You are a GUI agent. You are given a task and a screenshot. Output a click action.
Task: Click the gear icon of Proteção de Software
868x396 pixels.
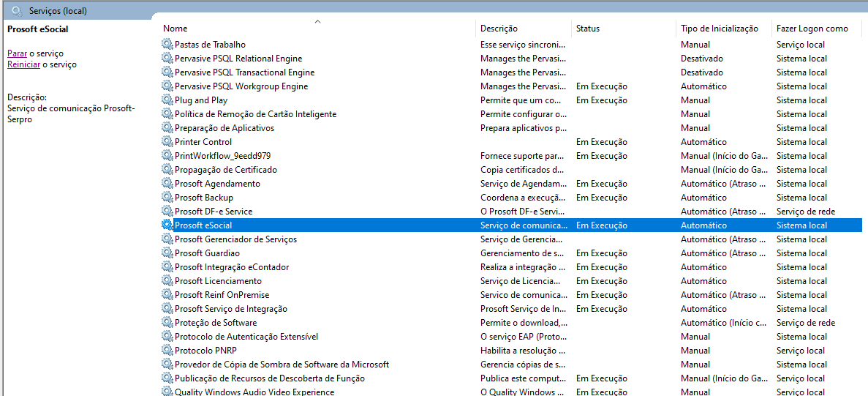(x=167, y=322)
